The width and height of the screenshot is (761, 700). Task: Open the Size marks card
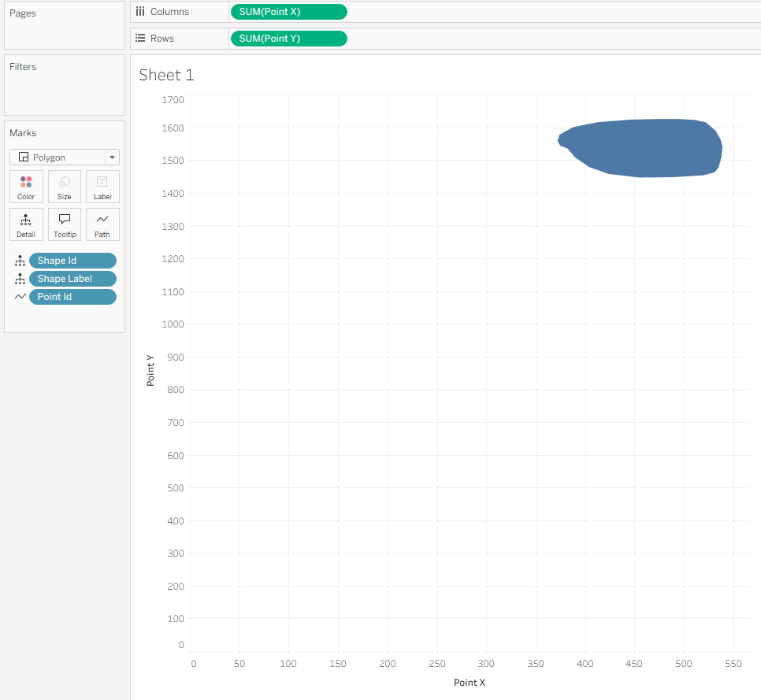pyautogui.click(x=65, y=187)
